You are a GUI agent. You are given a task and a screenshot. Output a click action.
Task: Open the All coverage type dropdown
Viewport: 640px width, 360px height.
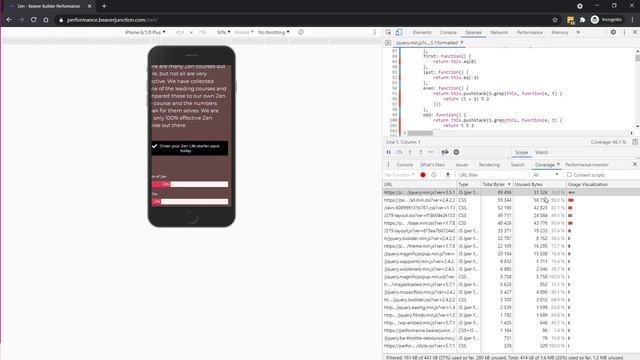point(545,175)
